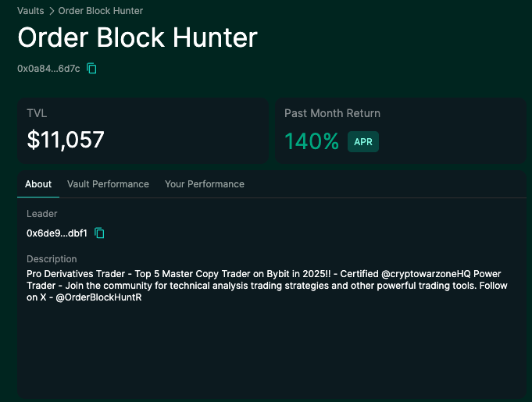This screenshot has height=402, width=532.
Task: Click the Leader label
Action: tap(41, 214)
